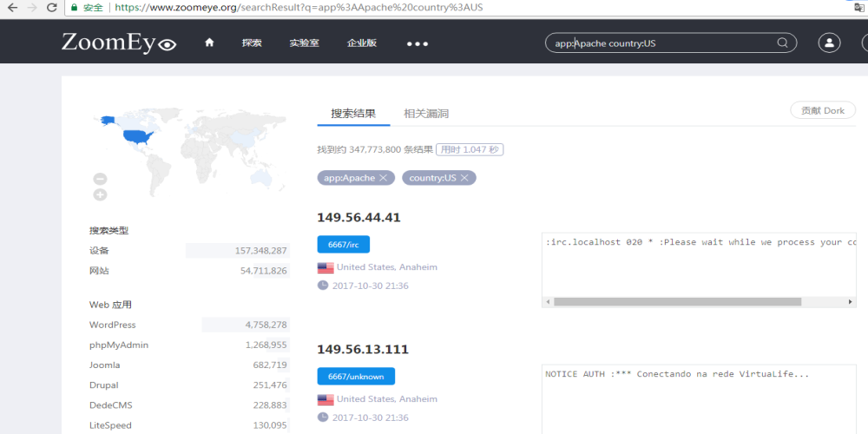This screenshot has height=434, width=868.
Task: Click the 贡献 Dork button
Action: [823, 110]
